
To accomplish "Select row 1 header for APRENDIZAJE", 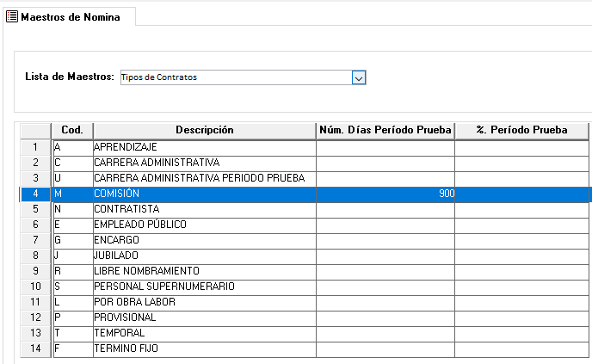I will tap(35, 147).
